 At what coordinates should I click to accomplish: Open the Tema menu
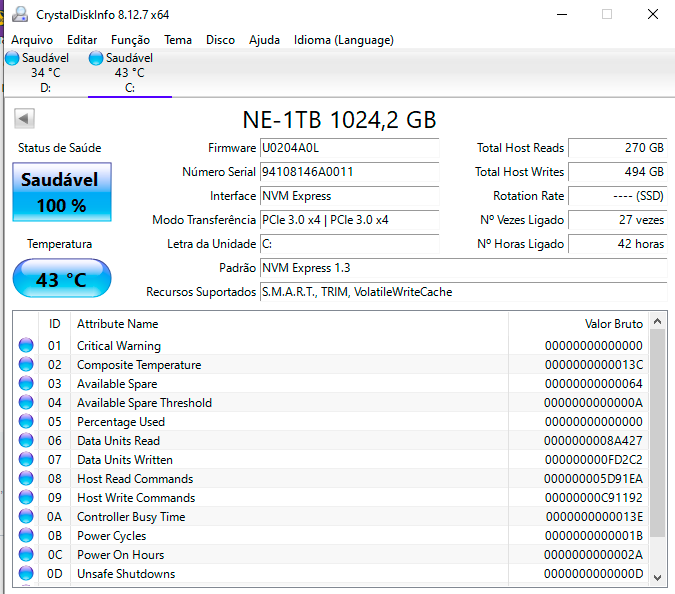tap(178, 40)
